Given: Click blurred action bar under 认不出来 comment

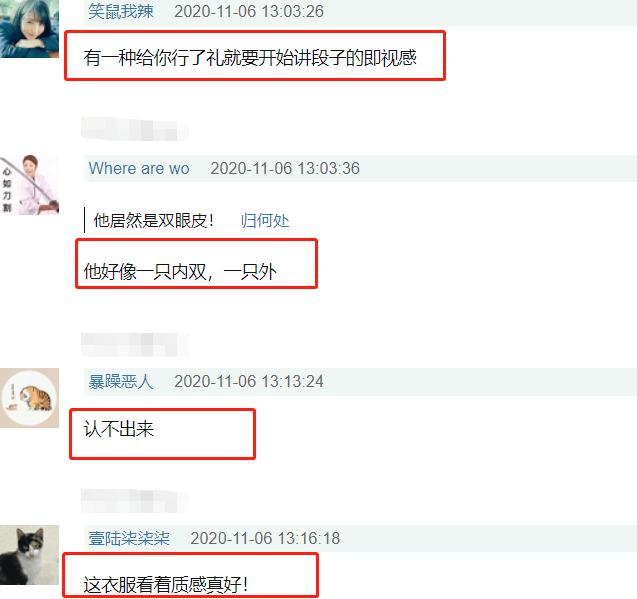Looking at the screenshot, I should [x=135, y=501].
